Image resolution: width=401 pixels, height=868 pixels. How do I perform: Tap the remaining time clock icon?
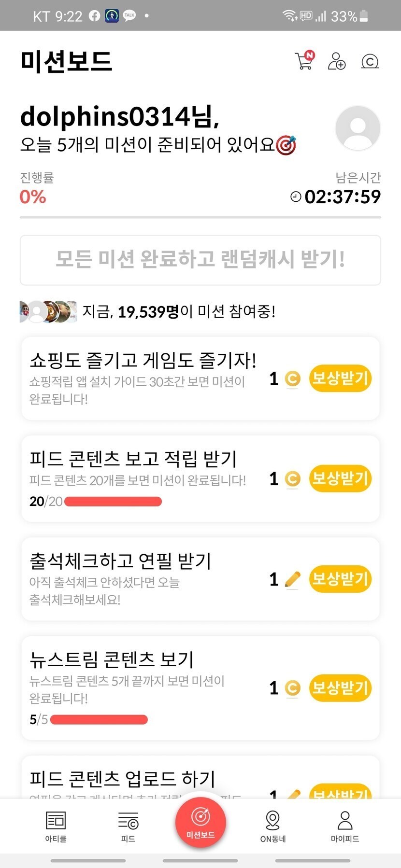point(296,196)
